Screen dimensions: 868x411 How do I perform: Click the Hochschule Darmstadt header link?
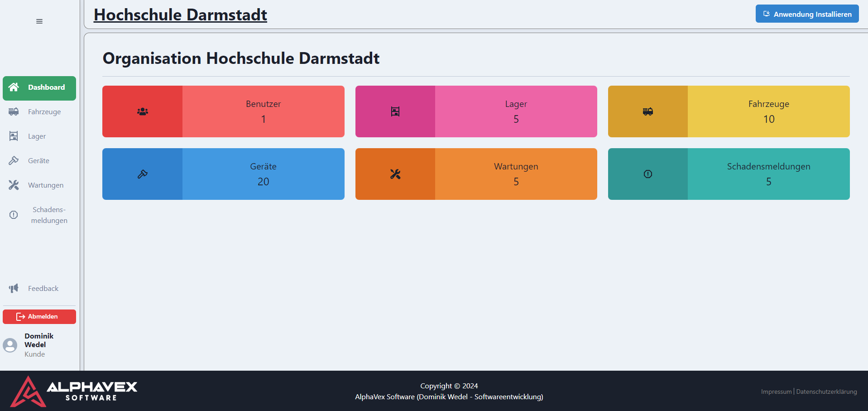click(180, 15)
